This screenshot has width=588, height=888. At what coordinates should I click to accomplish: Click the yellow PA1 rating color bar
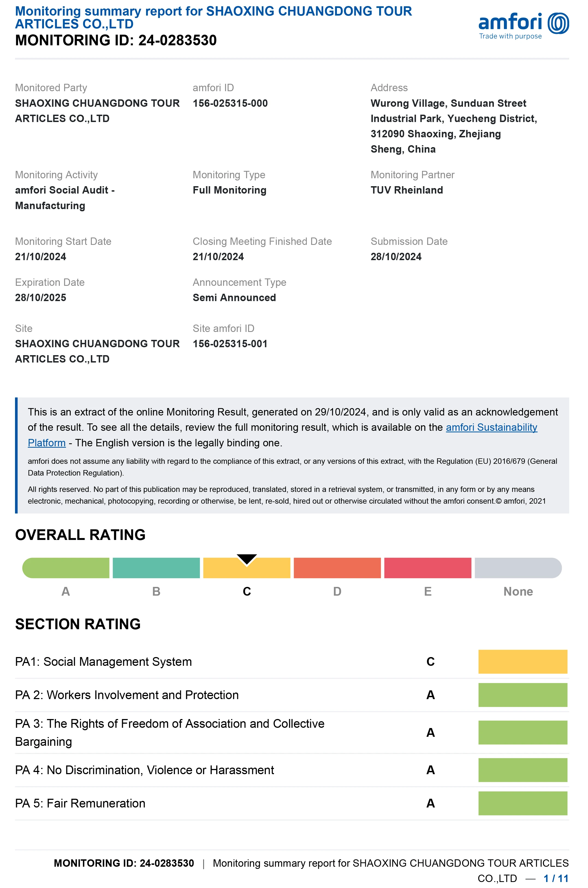[x=523, y=661]
